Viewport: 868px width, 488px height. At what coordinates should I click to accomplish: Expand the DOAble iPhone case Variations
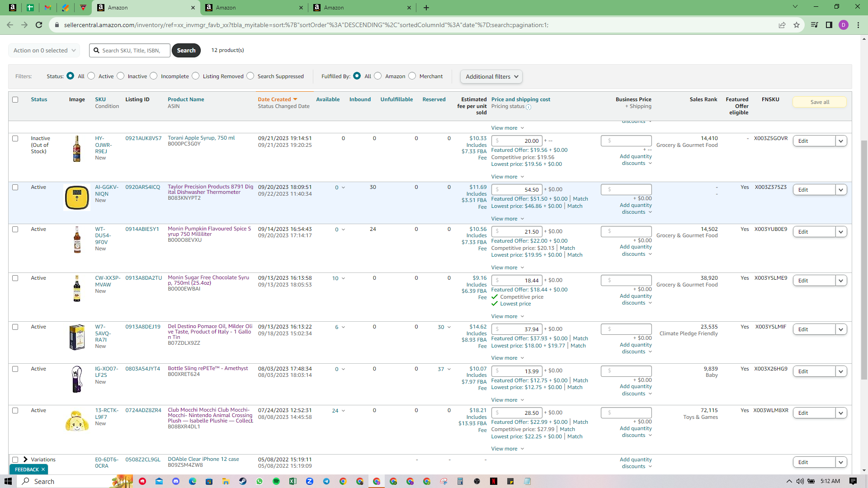pos(26,460)
